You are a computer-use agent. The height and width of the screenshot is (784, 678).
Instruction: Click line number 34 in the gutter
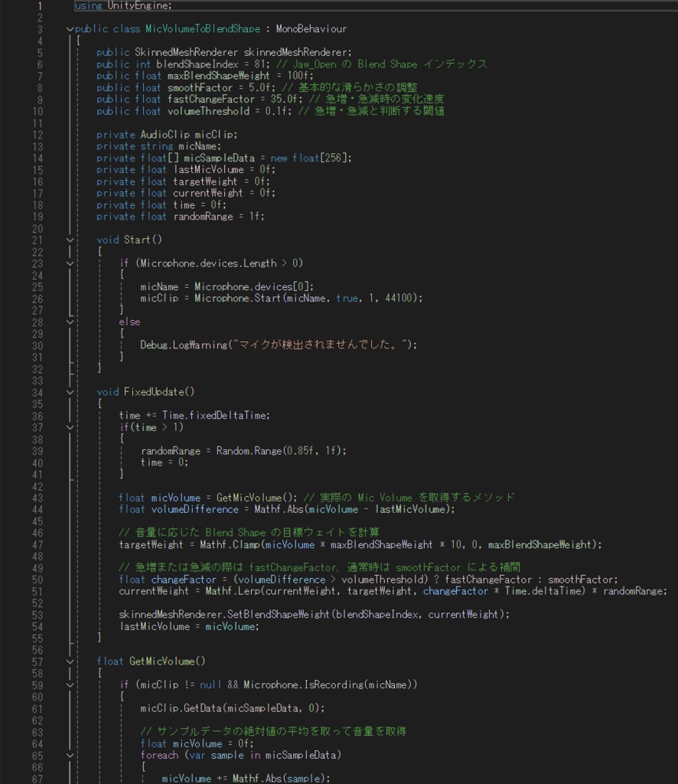click(x=37, y=393)
